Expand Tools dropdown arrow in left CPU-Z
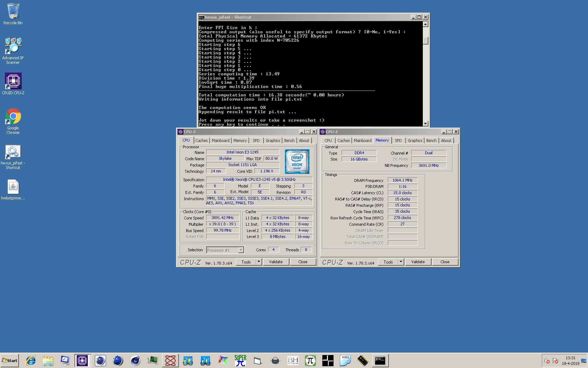This screenshot has width=588, height=368. [x=259, y=261]
